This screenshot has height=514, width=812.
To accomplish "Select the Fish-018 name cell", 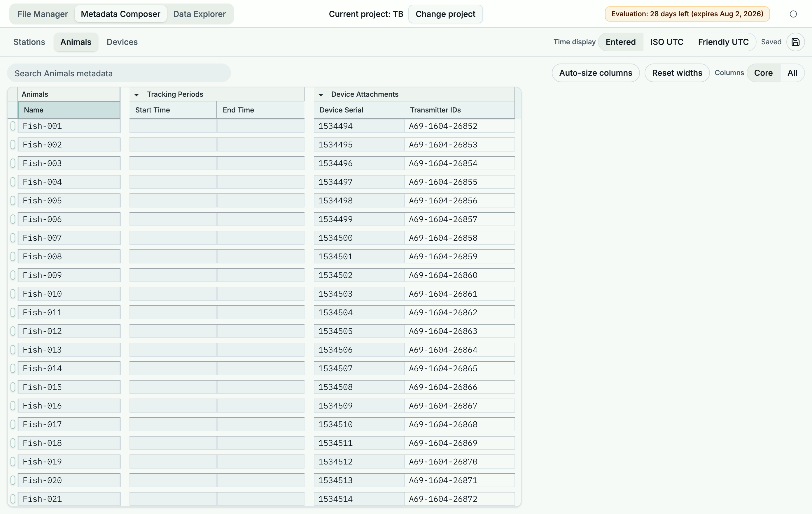I will point(69,443).
